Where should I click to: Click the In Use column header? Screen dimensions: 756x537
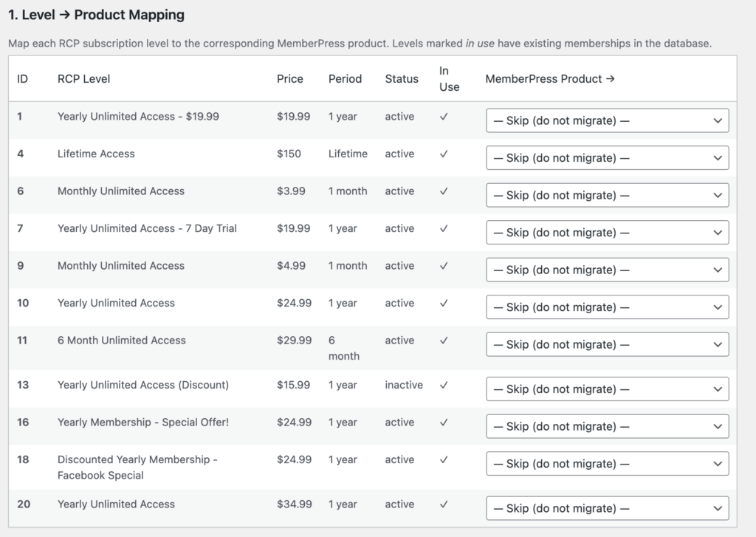click(449, 78)
